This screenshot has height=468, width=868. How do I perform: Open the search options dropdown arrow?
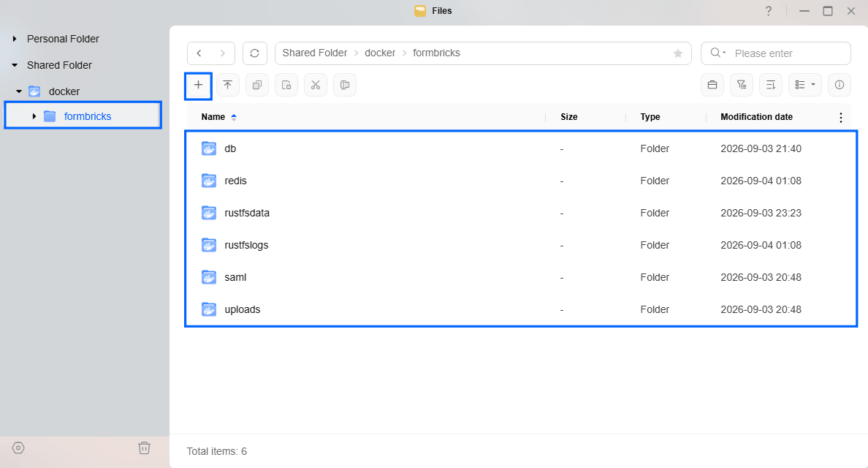724,53
